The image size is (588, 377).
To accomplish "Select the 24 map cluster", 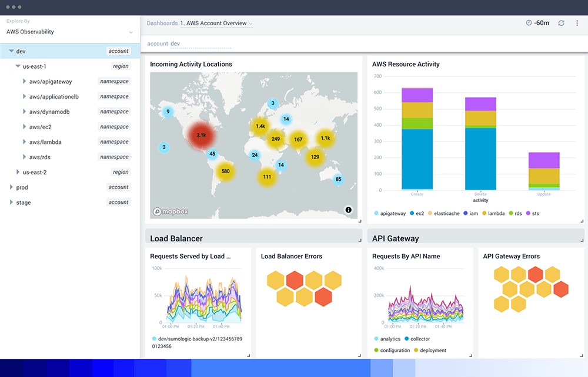I will click(x=255, y=155).
